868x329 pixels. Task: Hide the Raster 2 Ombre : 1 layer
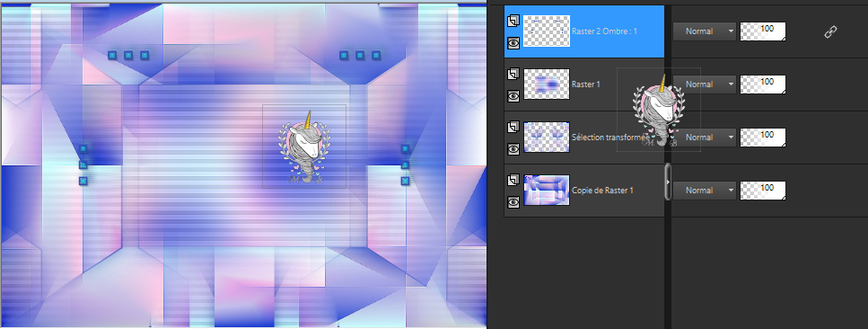[513, 43]
